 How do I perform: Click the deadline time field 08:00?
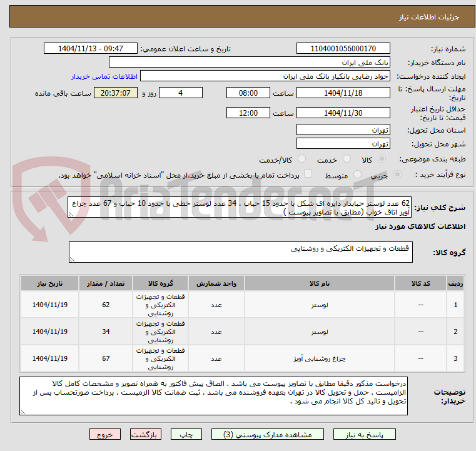click(248, 93)
